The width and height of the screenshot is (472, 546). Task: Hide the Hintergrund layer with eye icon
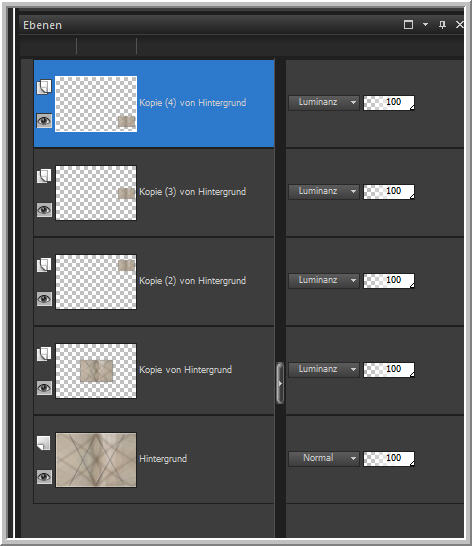[x=44, y=477]
